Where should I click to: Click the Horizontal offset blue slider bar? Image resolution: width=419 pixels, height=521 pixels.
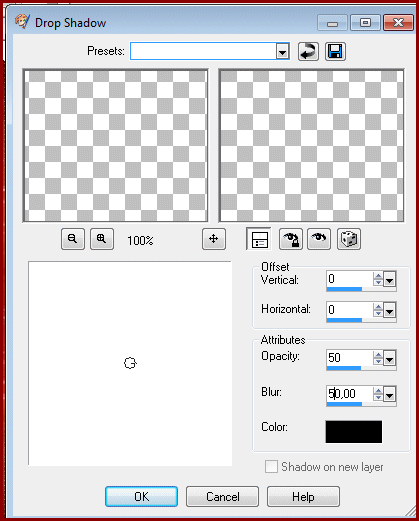pos(344,320)
